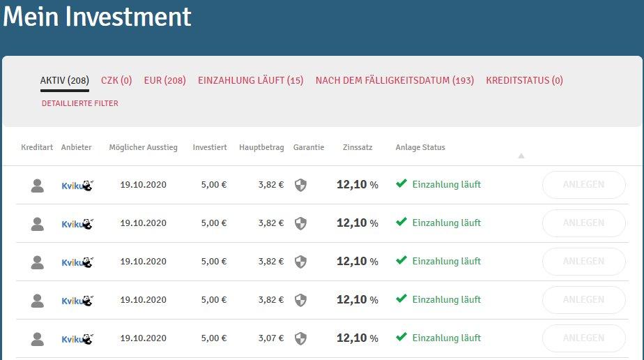The width and height of the screenshot is (644, 360).
Task: Click the person icon in the first loan row
Action: point(38,186)
